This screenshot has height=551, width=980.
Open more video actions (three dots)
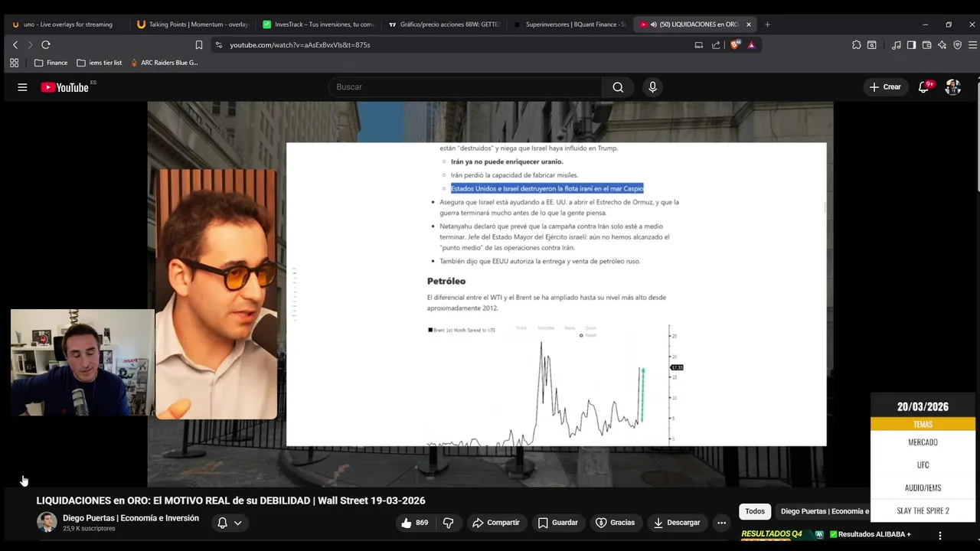(x=721, y=523)
